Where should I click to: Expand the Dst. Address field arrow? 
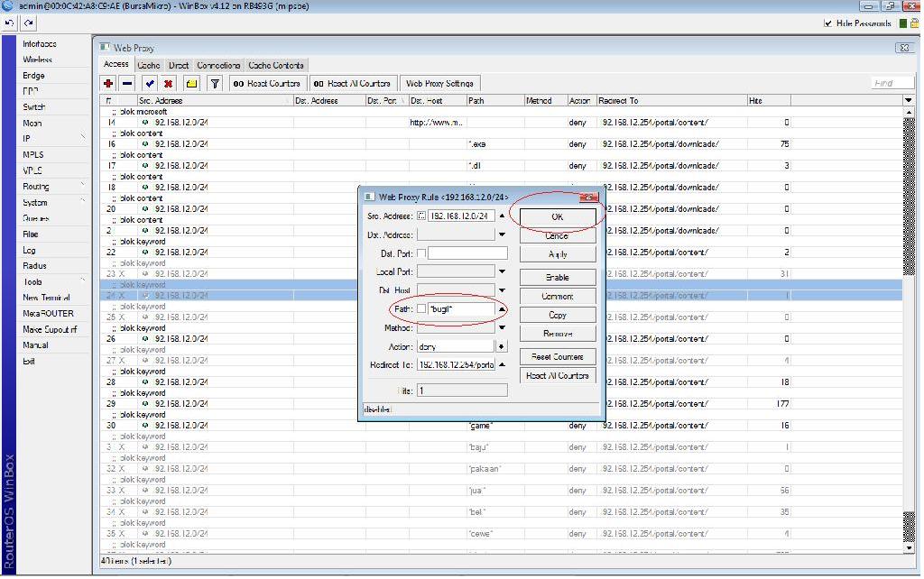502,234
